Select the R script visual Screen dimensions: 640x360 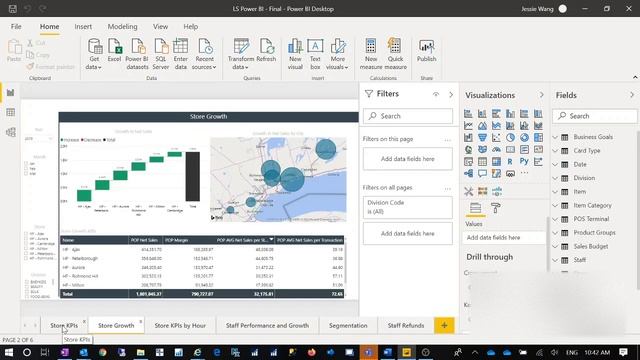coord(510,162)
